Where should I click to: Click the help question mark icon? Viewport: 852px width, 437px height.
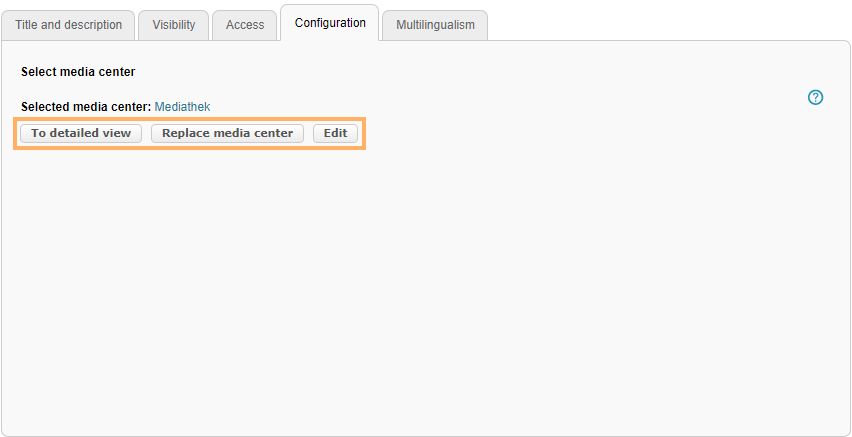(815, 97)
